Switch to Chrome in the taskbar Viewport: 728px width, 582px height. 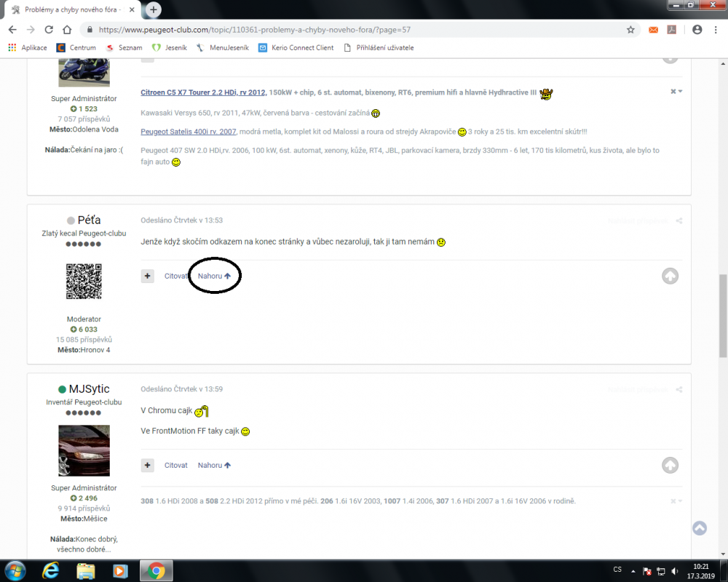coord(157,570)
